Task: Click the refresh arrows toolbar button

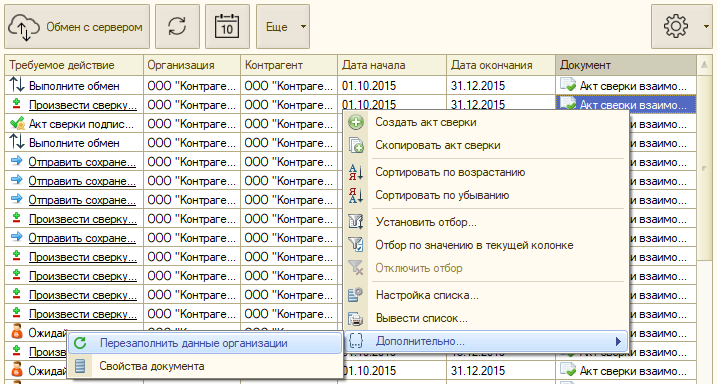Action: 177,27
